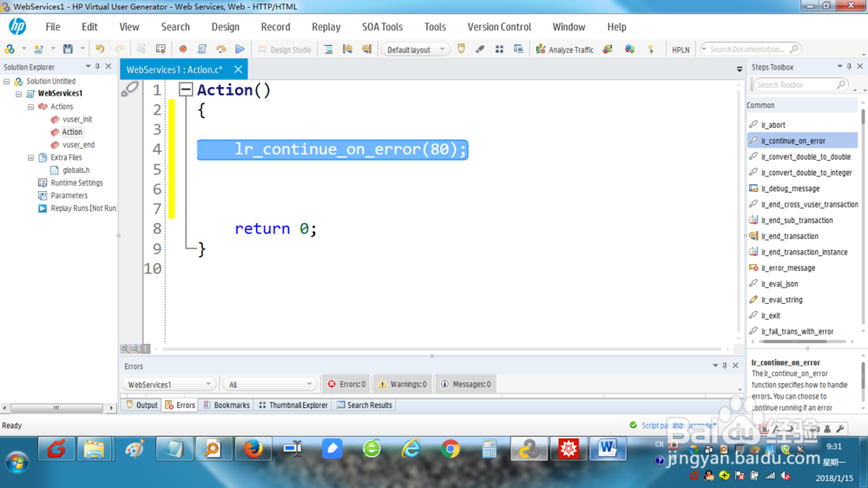Image resolution: width=868 pixels, height=488 pixels.
Task: Select lr_debug_message in Steps Toolbox
Action: (791, 188)
